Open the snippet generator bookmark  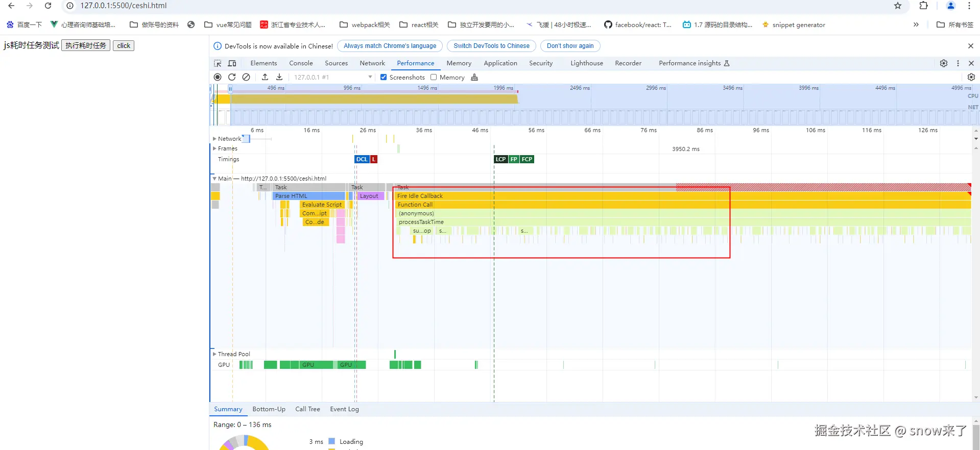coord(793,24)
